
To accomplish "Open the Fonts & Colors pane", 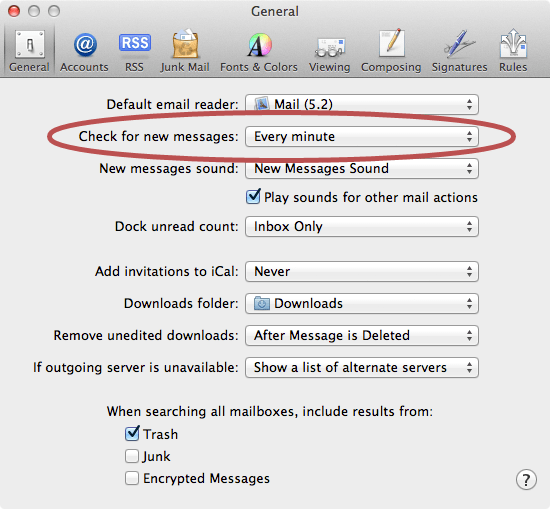I will (x=259, y=51).
